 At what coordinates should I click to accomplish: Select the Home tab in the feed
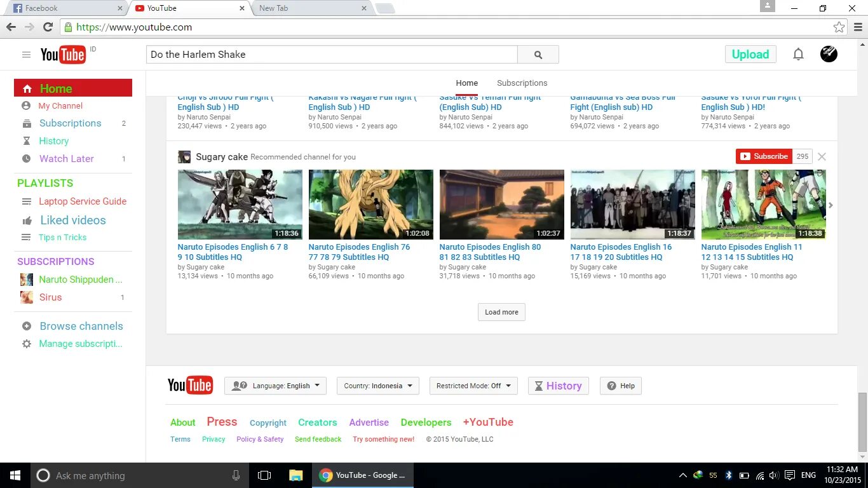[x=466, y=83]
